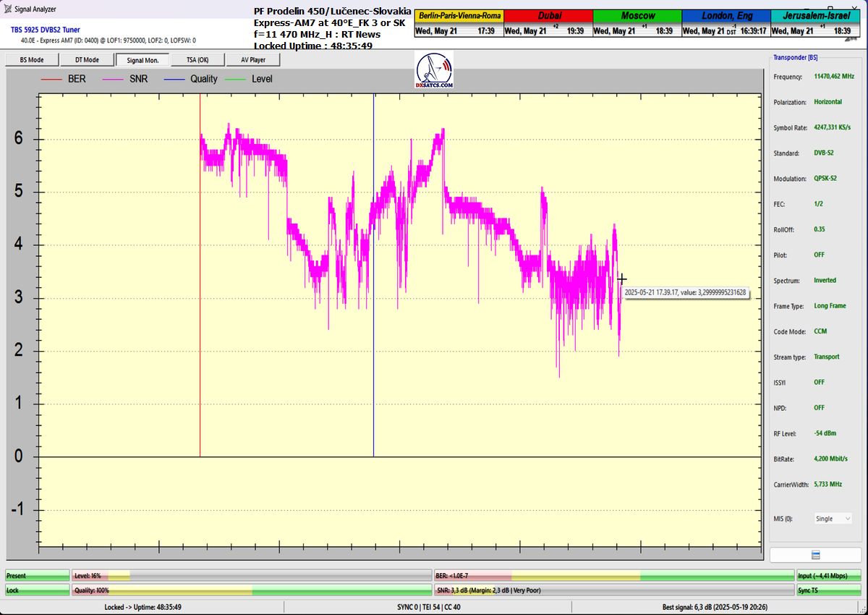Click the green Level legend line
868x615 pixels.
[236, 79]
